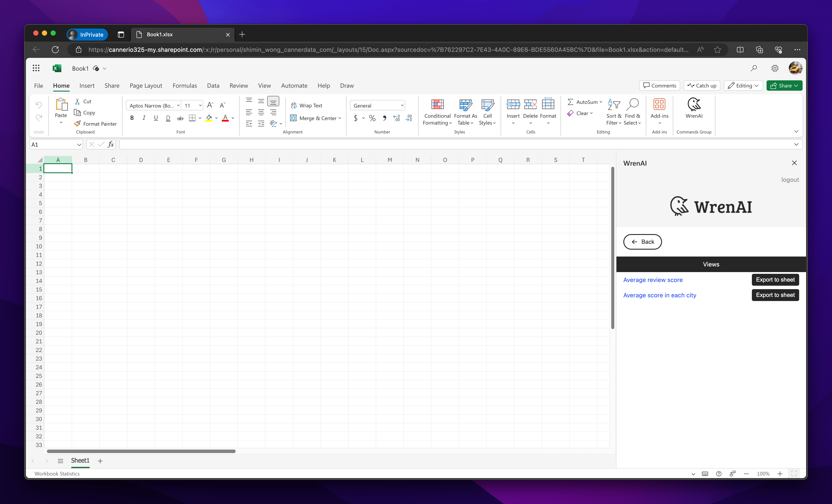832x504 pixels.
Task: Toggle Wrap Text
Action: click(306, 105)
